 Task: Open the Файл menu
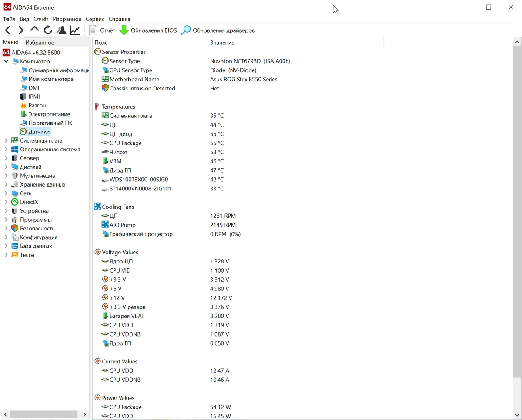click(x=9, y=19)
